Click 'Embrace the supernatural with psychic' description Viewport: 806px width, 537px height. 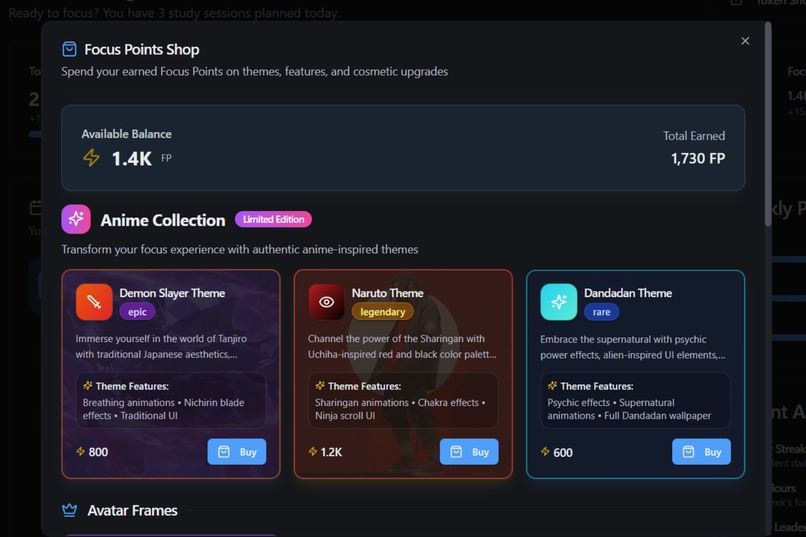(624, 339)
